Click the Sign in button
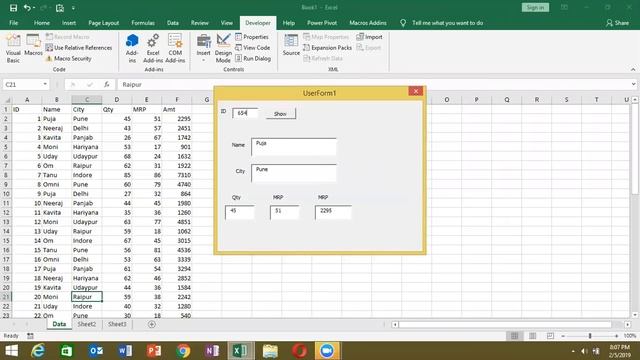Screen dimensions: 640x360 [x=535, y=7]
